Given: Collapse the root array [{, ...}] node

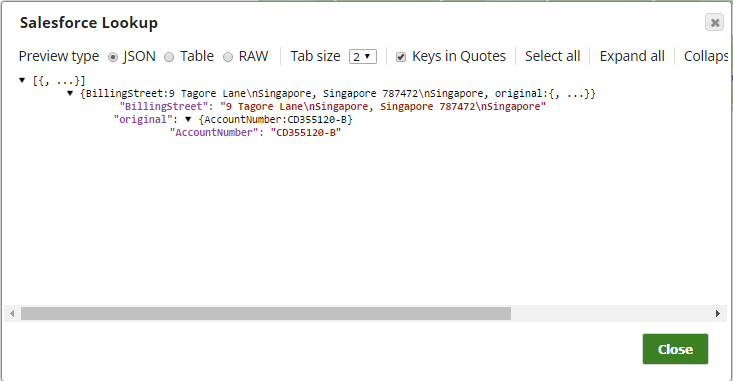Looking at the screenshot, I should tap(22, 80).
